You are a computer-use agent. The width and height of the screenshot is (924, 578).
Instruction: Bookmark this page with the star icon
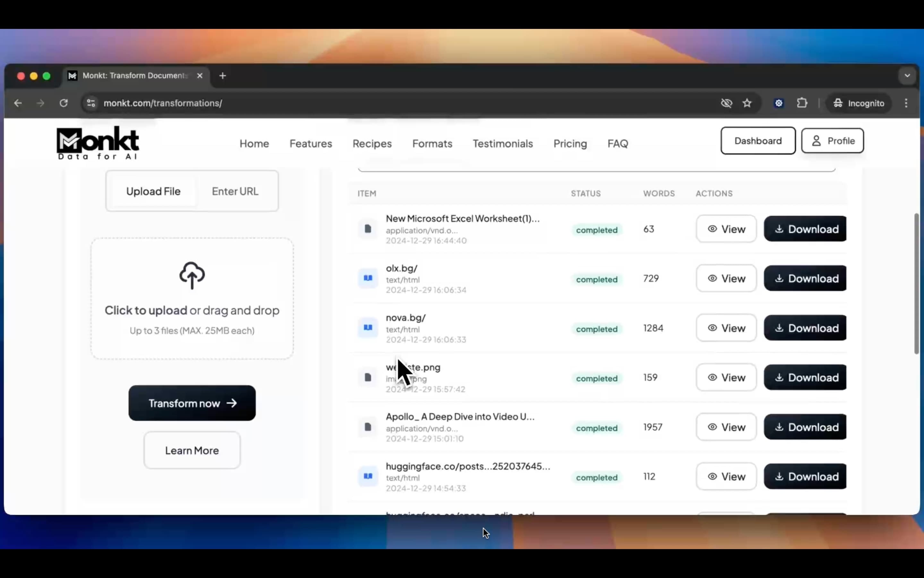tap(747, 103)
